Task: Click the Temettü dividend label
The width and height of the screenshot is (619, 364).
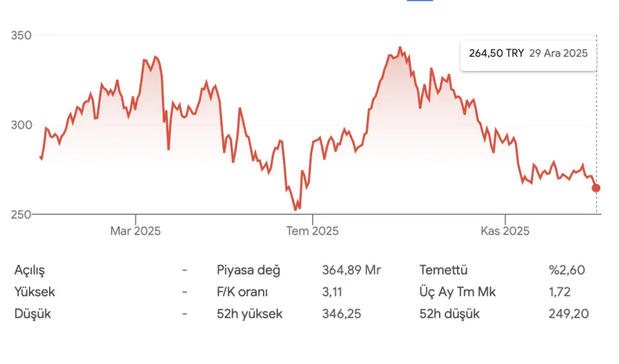Action: pyautogui.click(x=443, y=270)
